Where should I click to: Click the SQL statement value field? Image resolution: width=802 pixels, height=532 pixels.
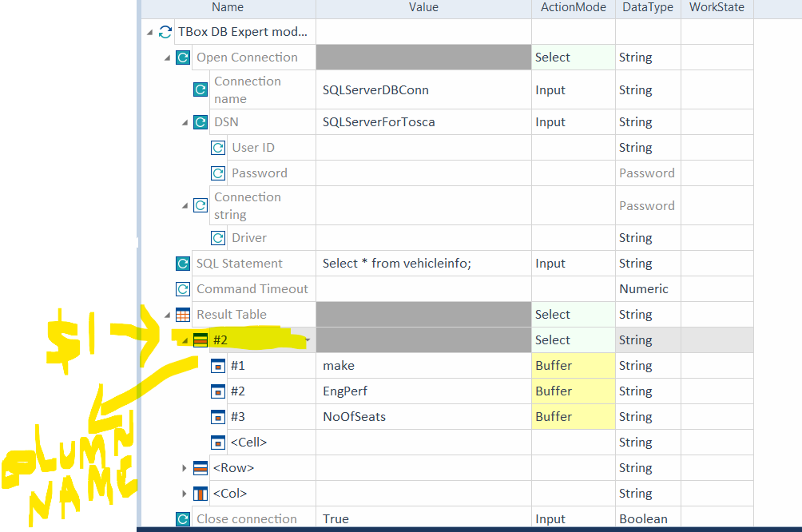tap(423, 264)
